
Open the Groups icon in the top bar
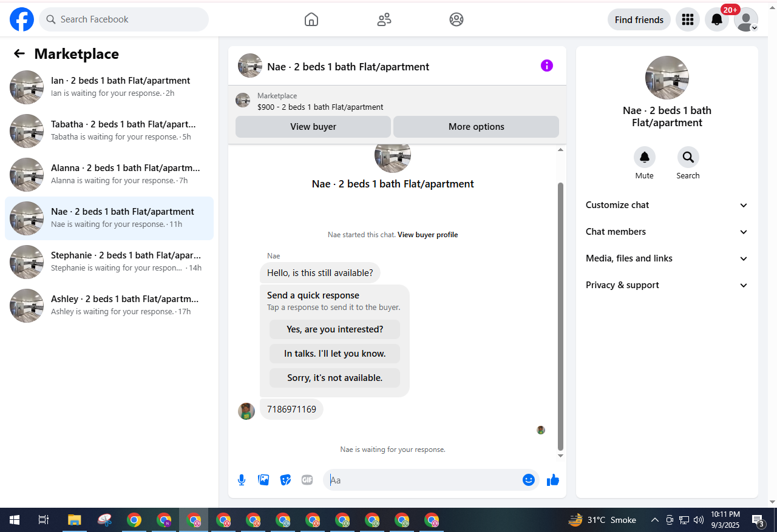[456, 19]
